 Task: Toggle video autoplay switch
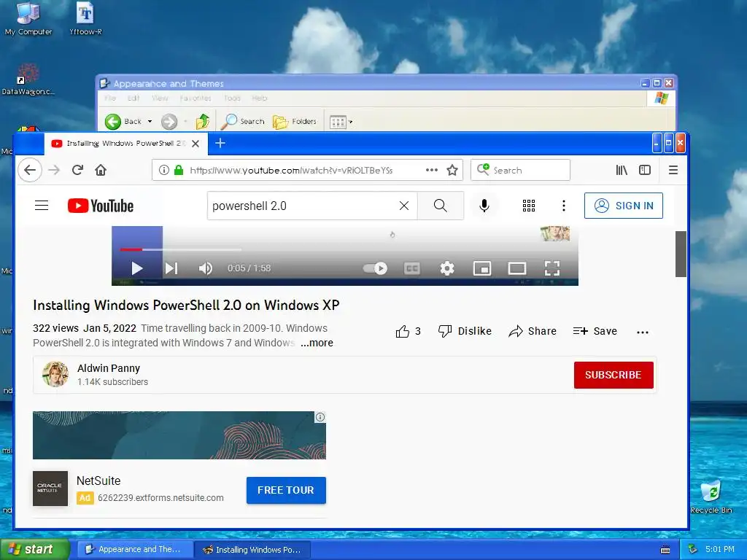coord(375,268)
